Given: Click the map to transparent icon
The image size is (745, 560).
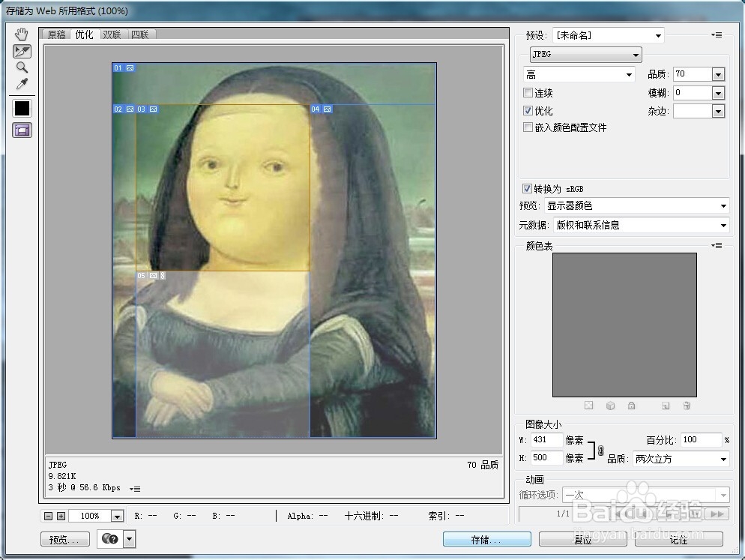Looking at the screenshot, I should 588,406.
